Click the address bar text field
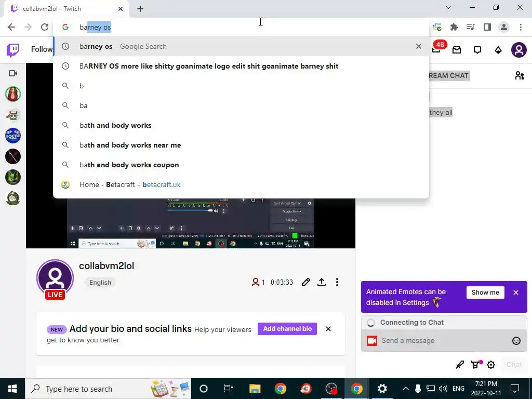The width and height of the screenshot is (532, 399). (241, 27)
